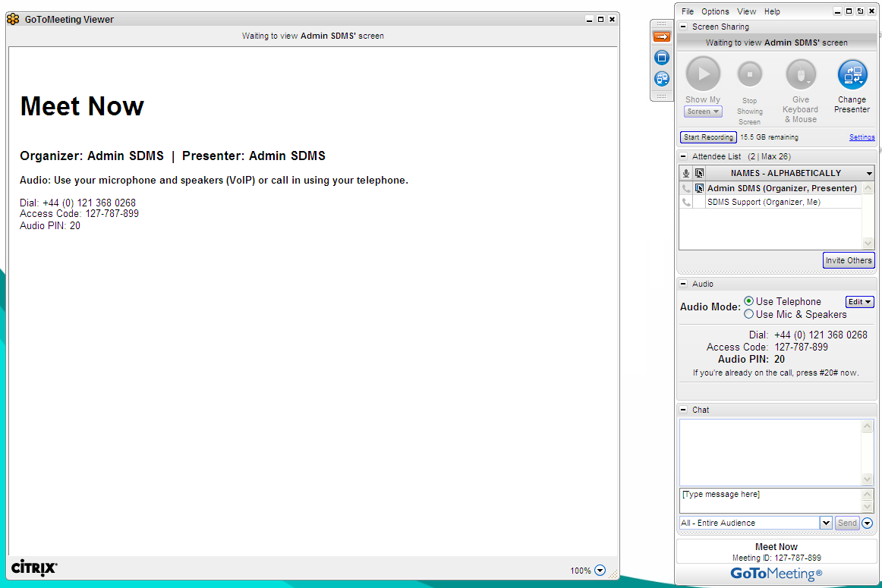
Task: Maximize the GoToMeeting Viewer window
Action: click(600, 19)
